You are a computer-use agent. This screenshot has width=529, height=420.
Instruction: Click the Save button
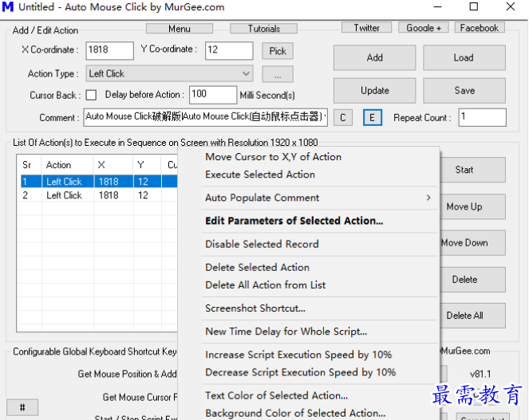point(464,91)
